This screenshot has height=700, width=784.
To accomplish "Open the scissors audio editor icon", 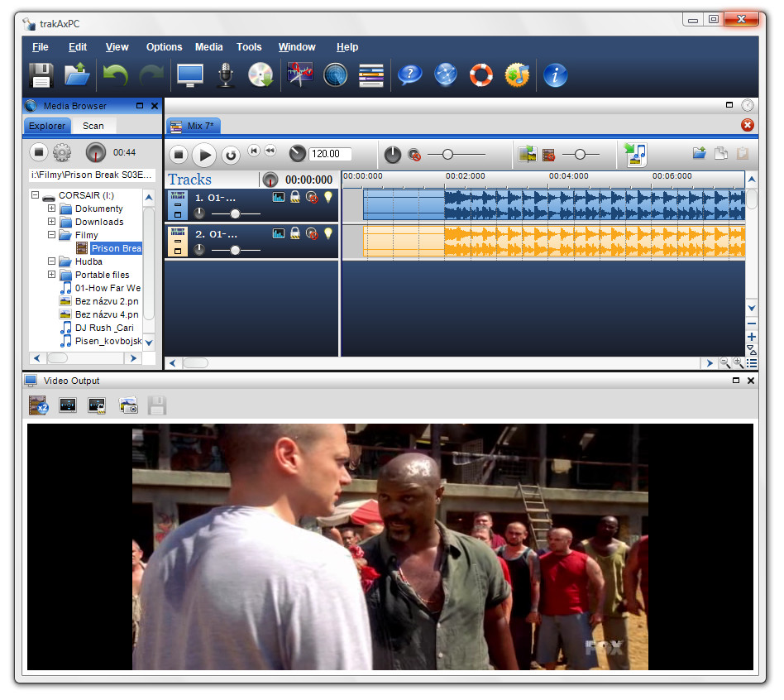I will (300, 74).
